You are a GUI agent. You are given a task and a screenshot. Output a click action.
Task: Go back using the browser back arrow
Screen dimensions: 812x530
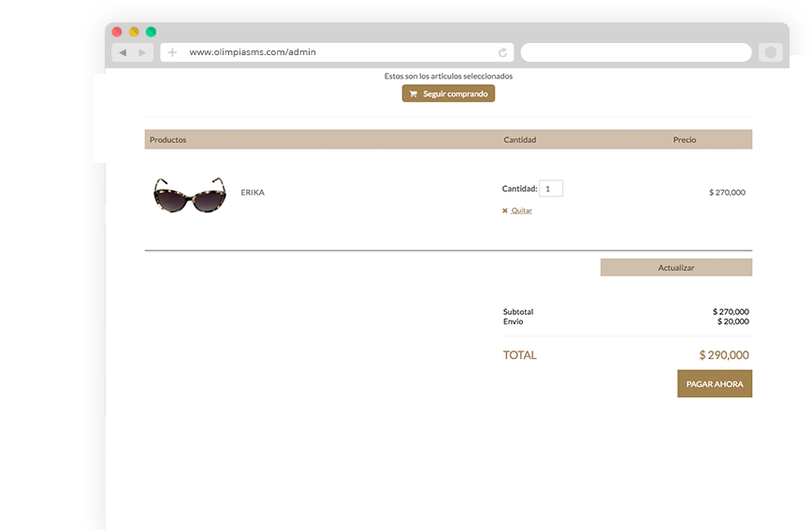[x=123, y=52]
